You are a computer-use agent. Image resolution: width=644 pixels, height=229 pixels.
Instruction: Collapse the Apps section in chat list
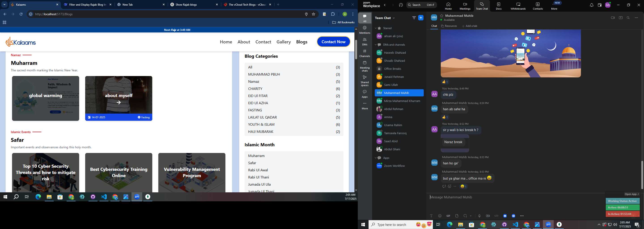pos(375,158)
